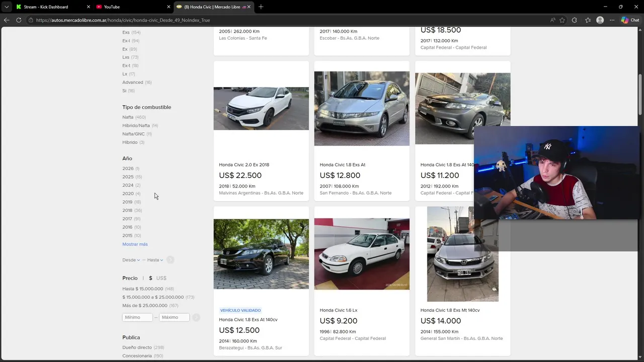
Task: Select the Honda Civic Mercado Libre tab
Action: click(x=211, y=7)
